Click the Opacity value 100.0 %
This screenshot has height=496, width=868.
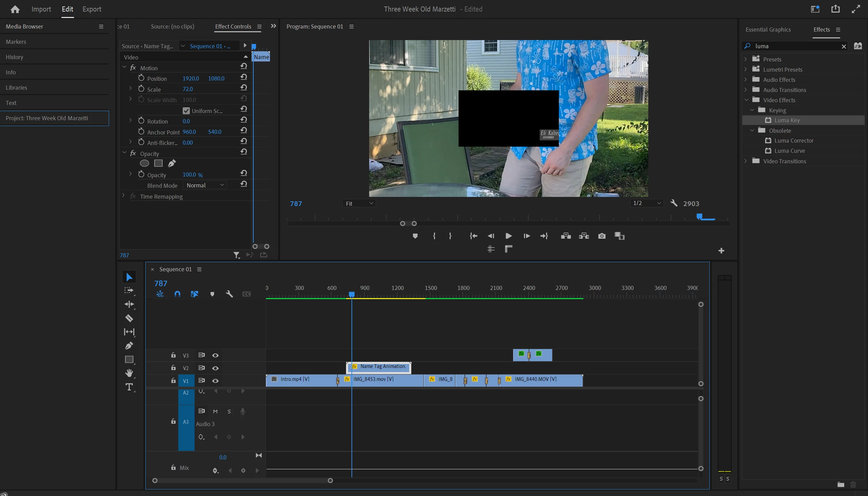point(189,175)
